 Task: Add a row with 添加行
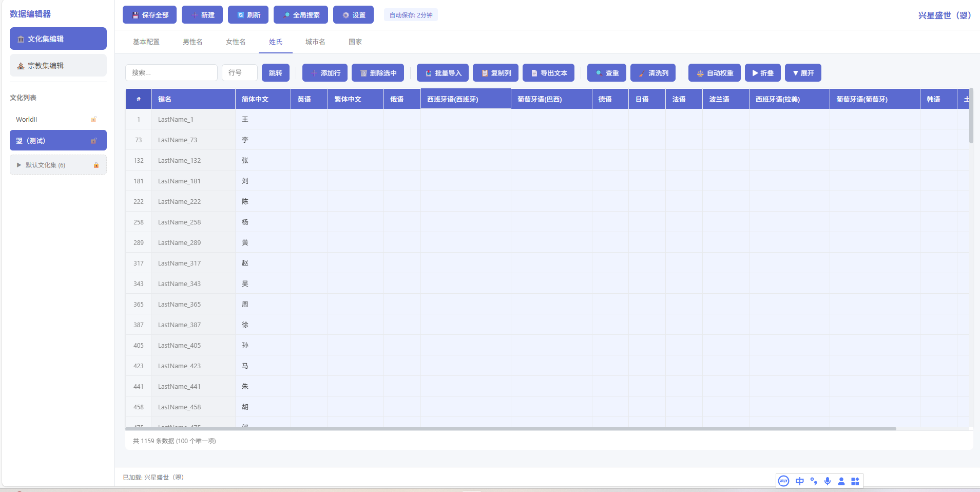tap(325, 72)
